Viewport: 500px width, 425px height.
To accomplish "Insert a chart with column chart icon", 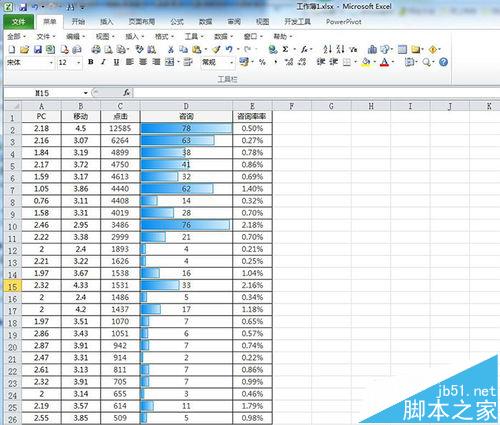I will pyautogui.click(x=372, y=50).
